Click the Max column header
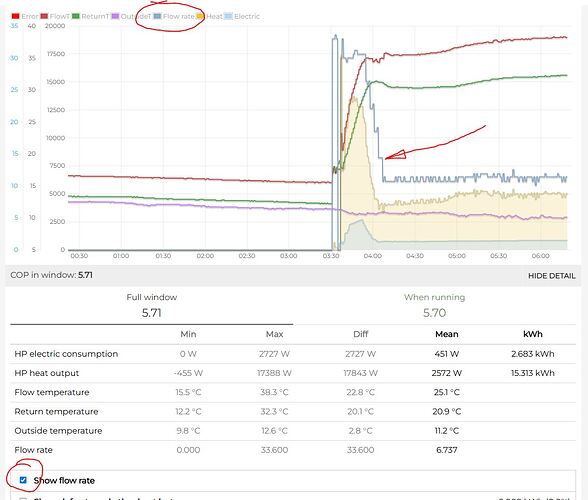Image resolution: width=588 pixels, height=500 pixels. pyautogui.click(x=274, y=334)
